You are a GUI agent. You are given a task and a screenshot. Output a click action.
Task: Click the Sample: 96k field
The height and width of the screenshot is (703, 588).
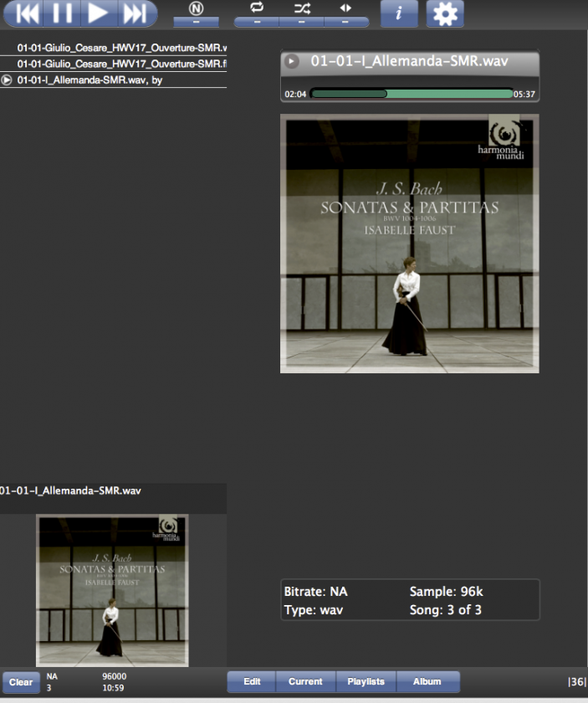pyautogui.click(x=447, y=592)
